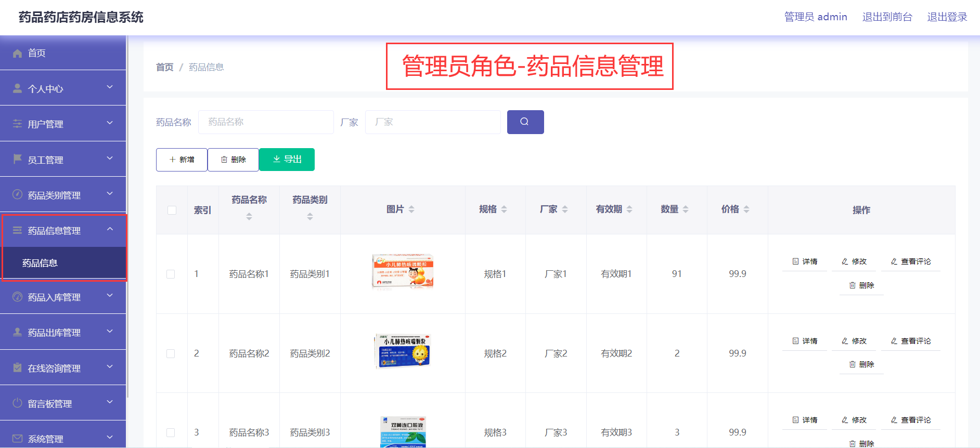Click the person icon beside 个人中心

point(17,88)
